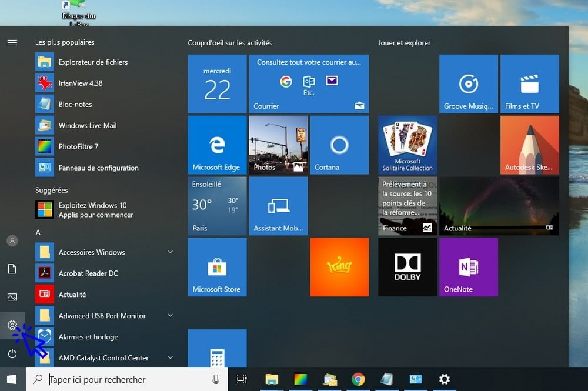
Task: Open the Calculator tile
Action: pyautogui.click(x=217, y=349)
